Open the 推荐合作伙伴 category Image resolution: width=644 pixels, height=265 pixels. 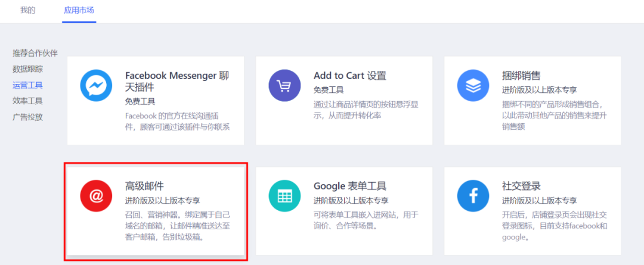tap(35, 53)
